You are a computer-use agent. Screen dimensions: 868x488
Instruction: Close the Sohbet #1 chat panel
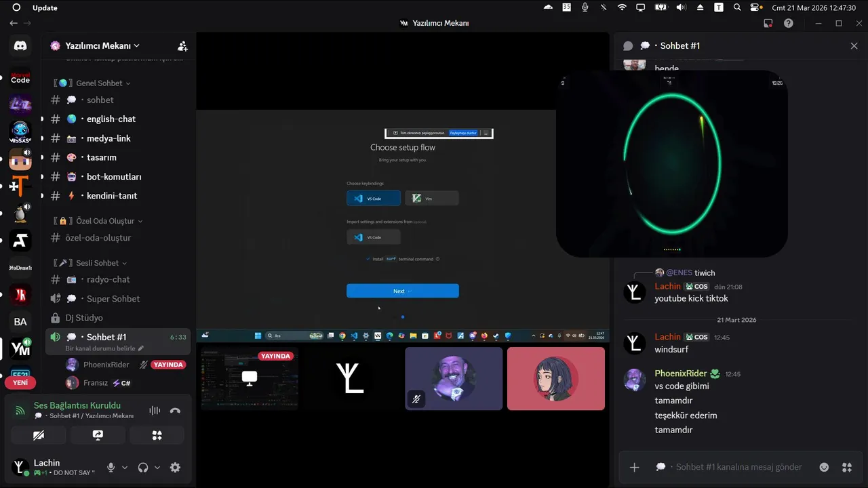pos(854,46)
